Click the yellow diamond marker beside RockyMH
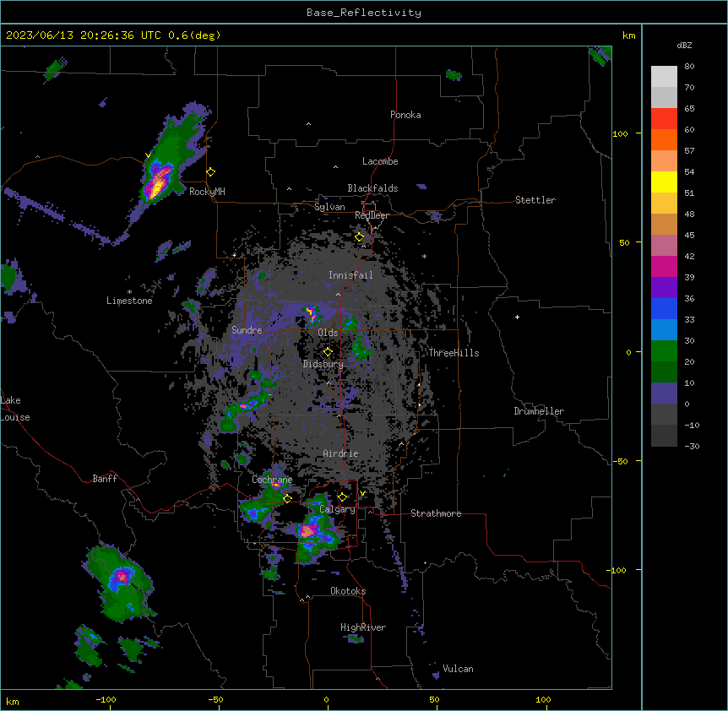Viewport: 728px width, 711px height. point(211,172)
